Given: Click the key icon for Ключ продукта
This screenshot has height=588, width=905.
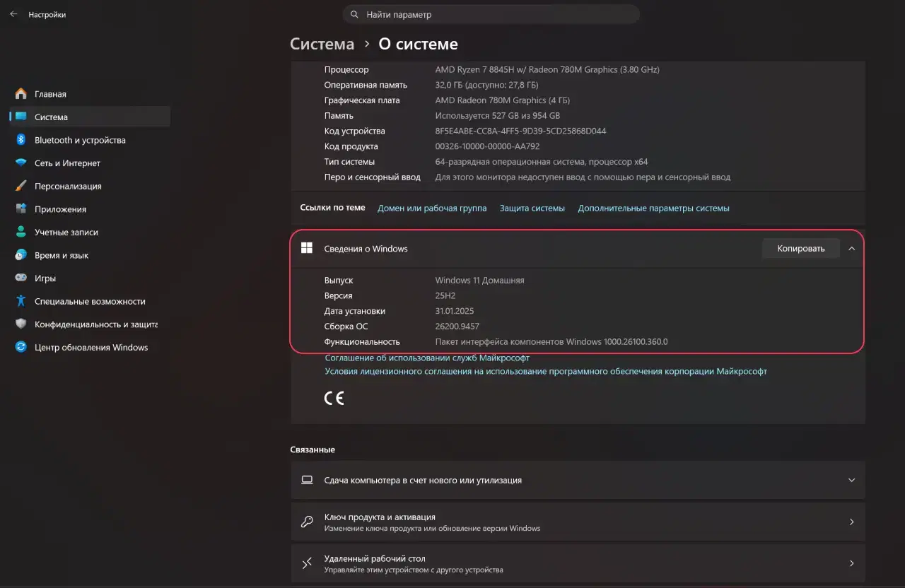Looking at the screenshot, I should tap(307, 522).
